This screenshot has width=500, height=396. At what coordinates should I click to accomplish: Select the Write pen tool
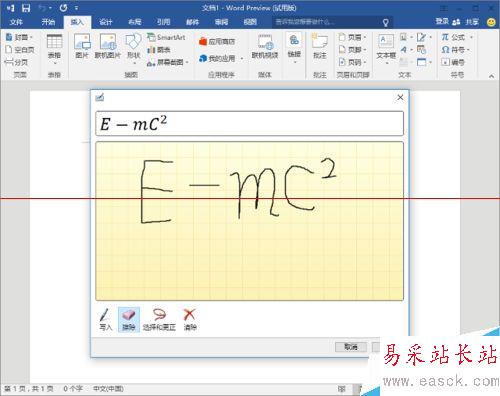(x=105, y=320)
